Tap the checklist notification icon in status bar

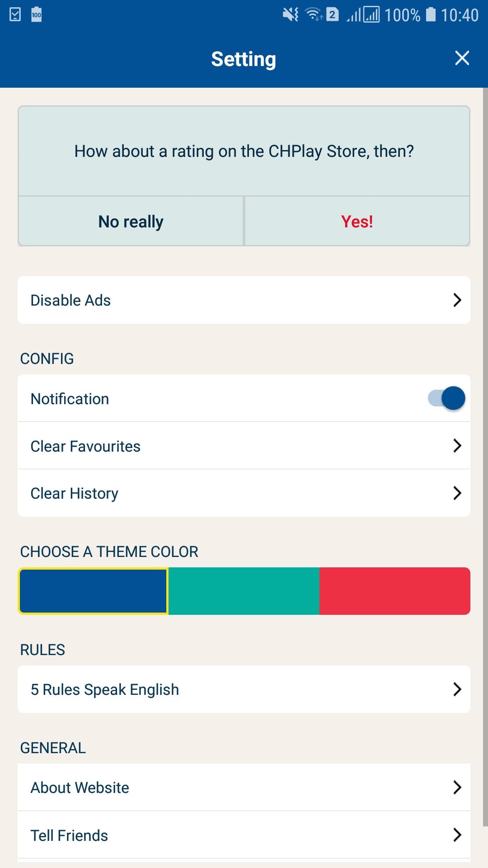(15, 14)
